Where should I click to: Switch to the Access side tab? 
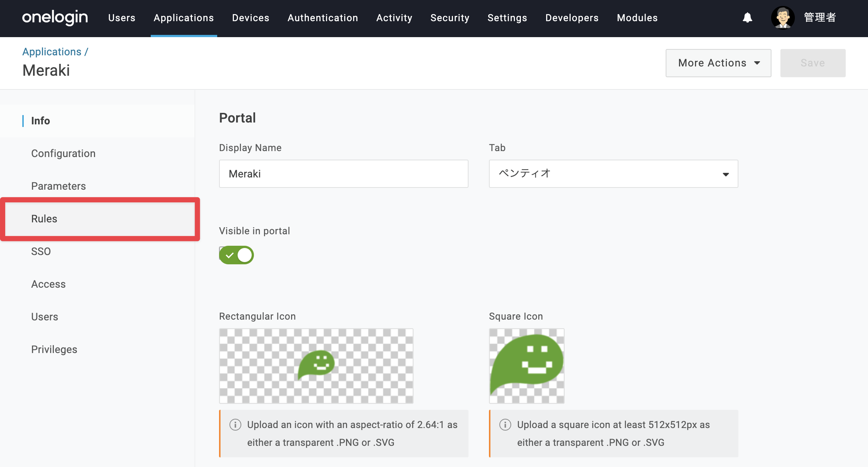[x=97, y=284]
